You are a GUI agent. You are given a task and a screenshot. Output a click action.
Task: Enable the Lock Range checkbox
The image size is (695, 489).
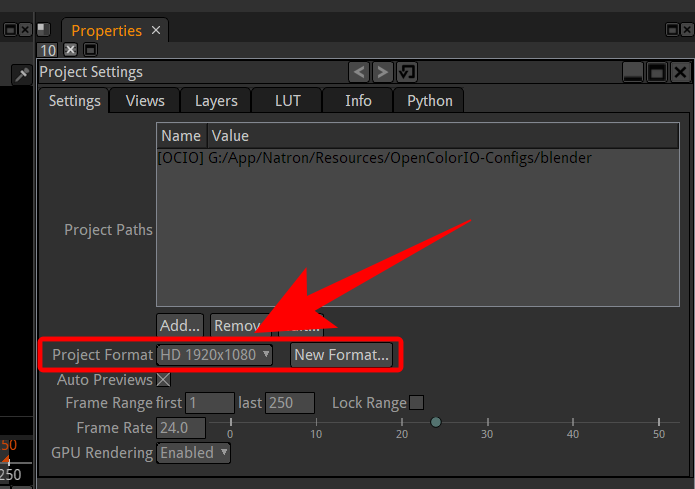(x=417, y=403)
